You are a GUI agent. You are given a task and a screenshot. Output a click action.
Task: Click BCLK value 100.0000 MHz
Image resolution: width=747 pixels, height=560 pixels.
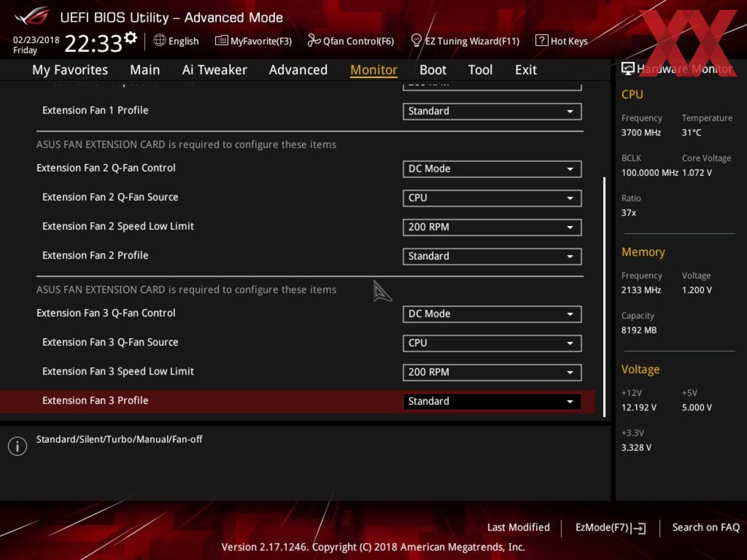[x=650, y=172]
